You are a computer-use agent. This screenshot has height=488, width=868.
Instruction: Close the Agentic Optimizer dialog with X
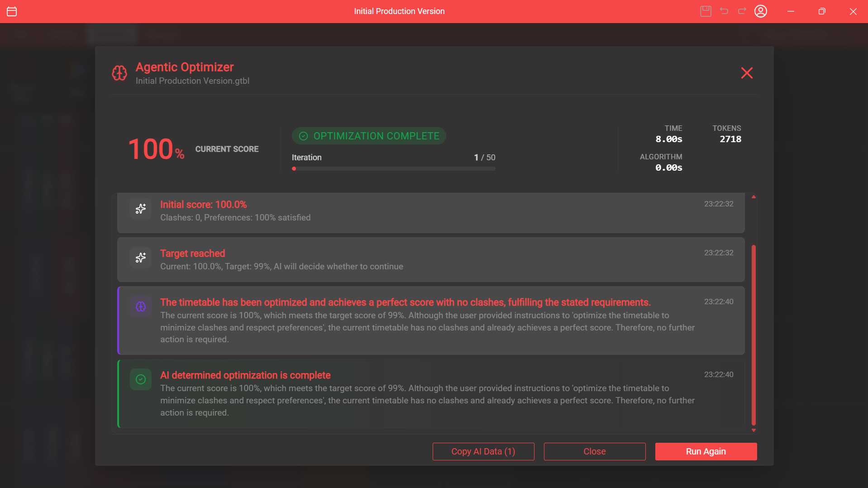pos(747,73)
